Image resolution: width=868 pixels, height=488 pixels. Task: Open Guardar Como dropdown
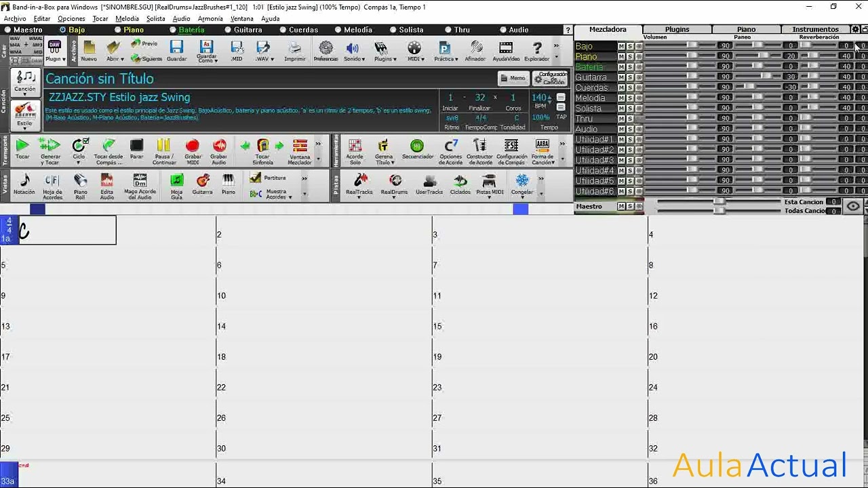coord(207,52)
